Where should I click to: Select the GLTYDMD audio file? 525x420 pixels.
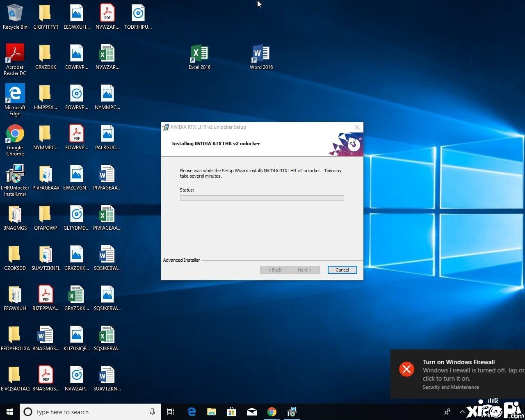pyautogui.click(x=77, y=218)
